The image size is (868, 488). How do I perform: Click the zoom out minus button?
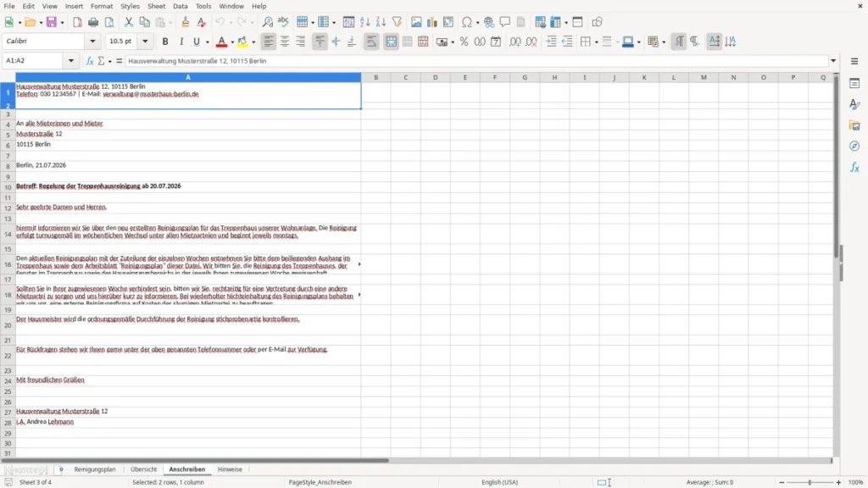pyautogui.click(x=782, y=482)
